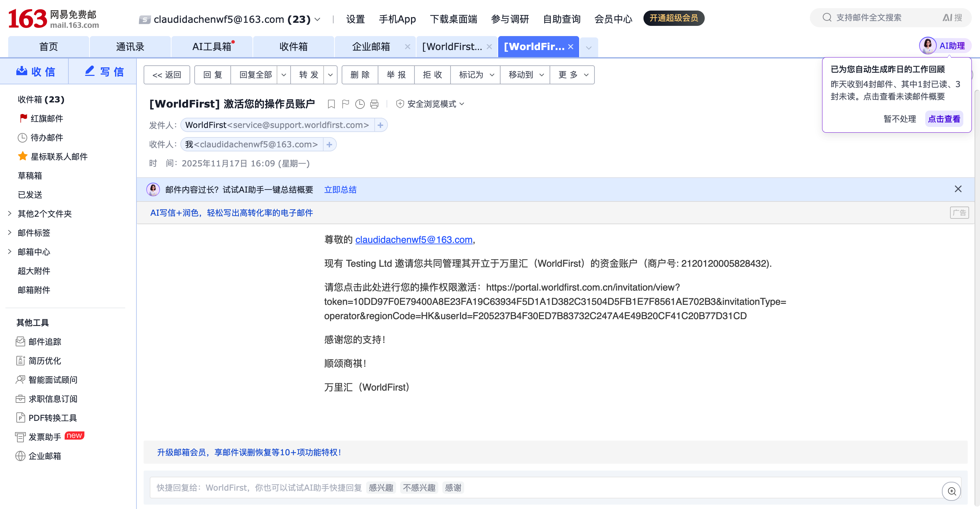This screenshot has height=509, width=980.
Task: Open 星标联系人邮件 starred contacts mail
Action: point(53,157)
